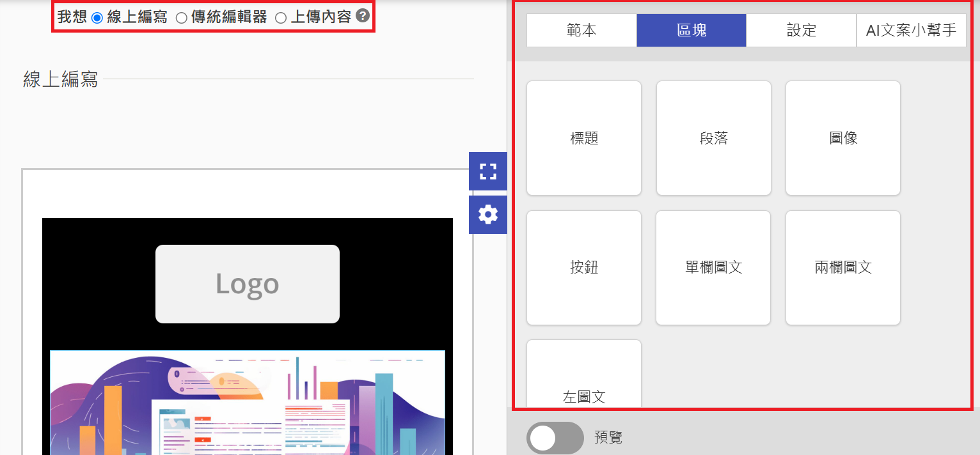
Task: Go to the 設定 tab
Action: click(801, 31)
